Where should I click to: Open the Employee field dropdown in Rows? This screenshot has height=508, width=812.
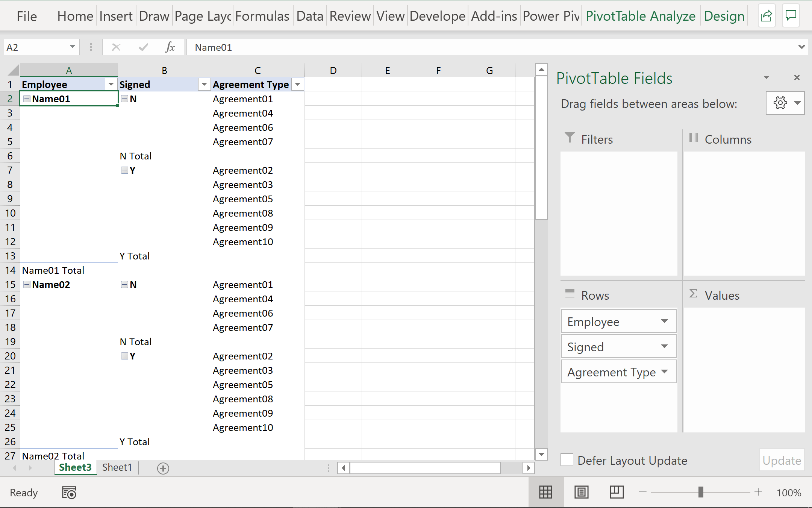(664, 321)
